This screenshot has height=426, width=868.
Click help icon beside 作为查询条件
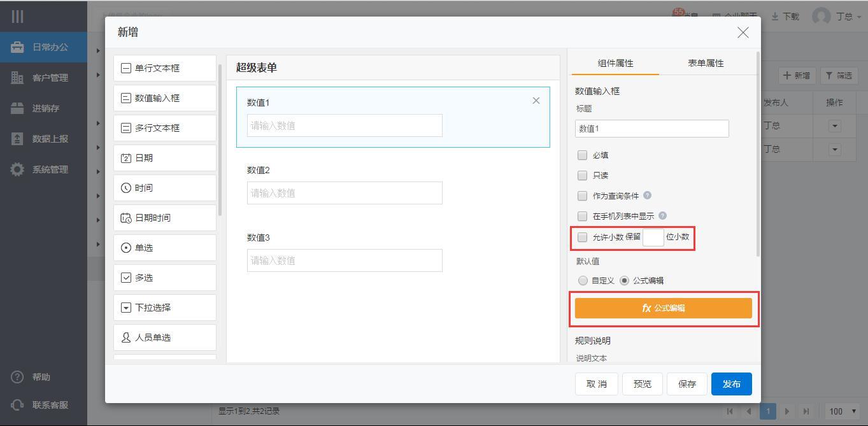tap(647, 195)
